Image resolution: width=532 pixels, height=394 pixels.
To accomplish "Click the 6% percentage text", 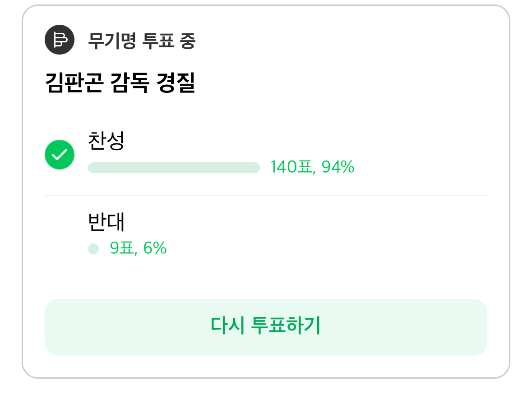I will pos(155,248).
